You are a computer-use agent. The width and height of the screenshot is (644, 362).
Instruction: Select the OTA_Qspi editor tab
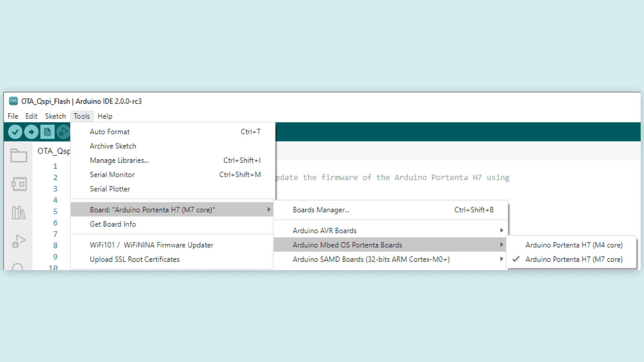[54, 151]
